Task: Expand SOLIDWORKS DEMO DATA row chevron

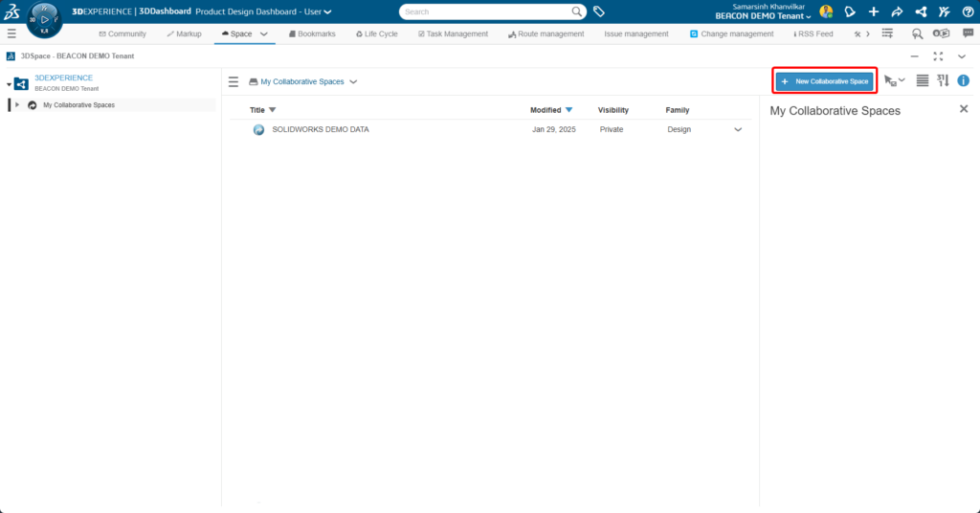Action: pos(738,129)
